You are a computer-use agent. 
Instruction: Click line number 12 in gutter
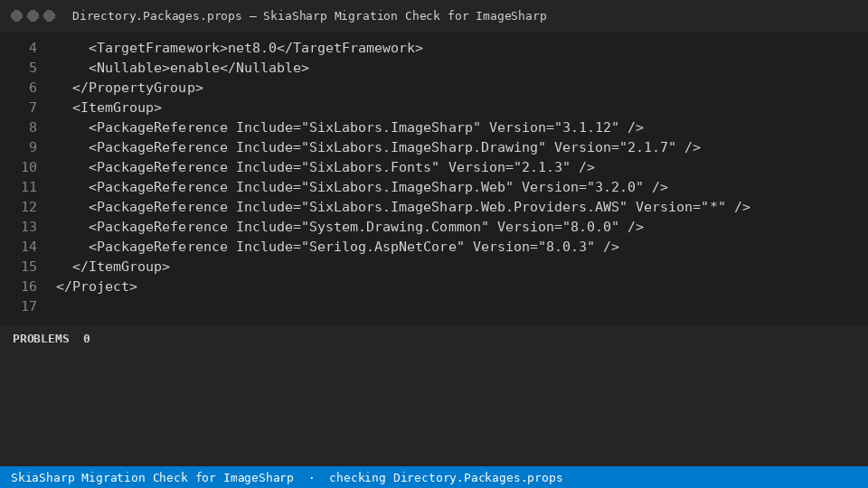pos(29,208)
